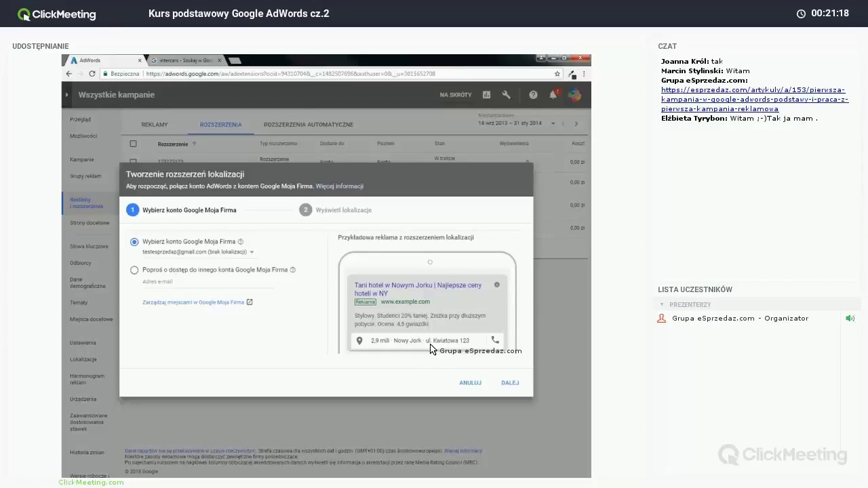Open the notifications bell icon

pyautogui.click(x=553, y=95)
